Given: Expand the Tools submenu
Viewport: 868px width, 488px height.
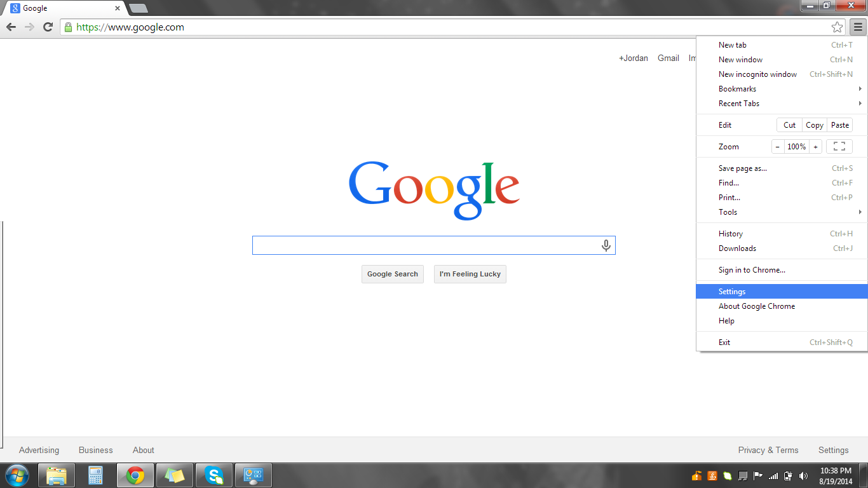Looking at the screenshot, I should click(782, 212).
